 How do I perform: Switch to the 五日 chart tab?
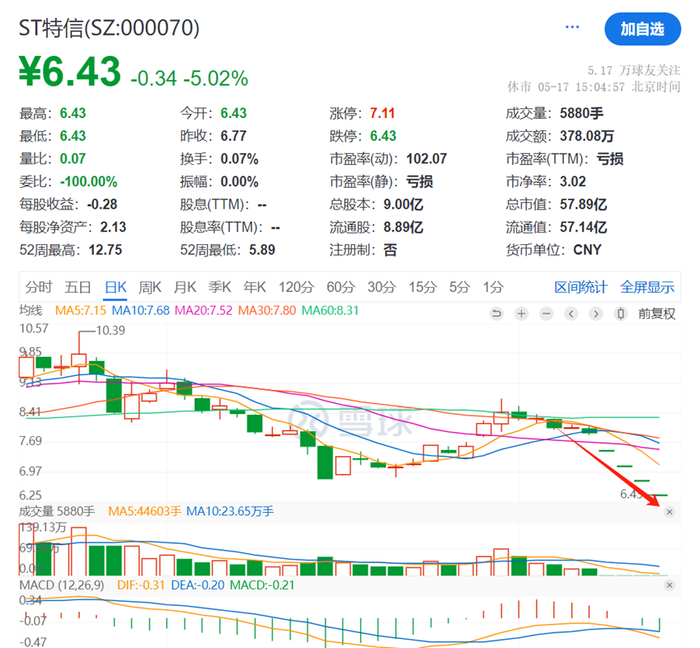(x=78, y=287)
